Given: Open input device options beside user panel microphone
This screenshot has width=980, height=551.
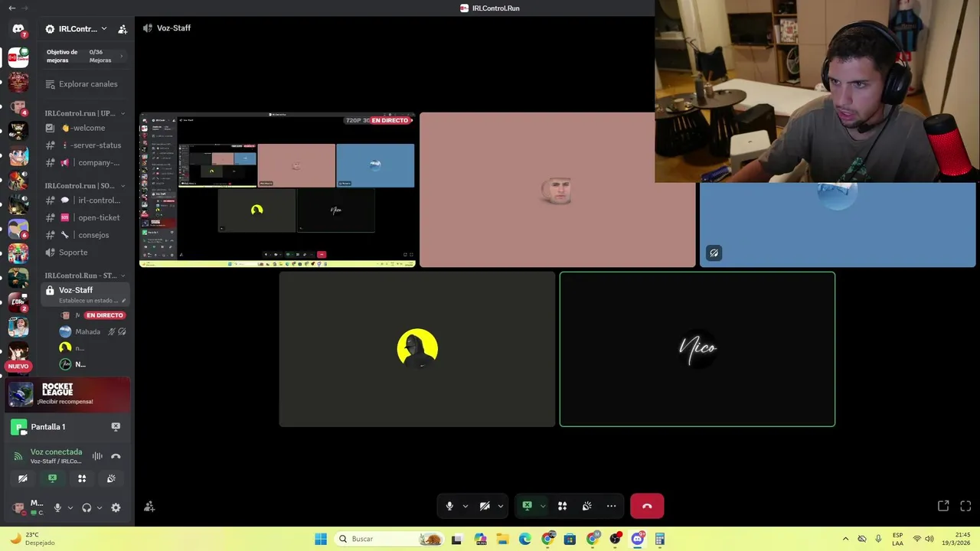Looking at the screenshot, I should coord(70,507).
